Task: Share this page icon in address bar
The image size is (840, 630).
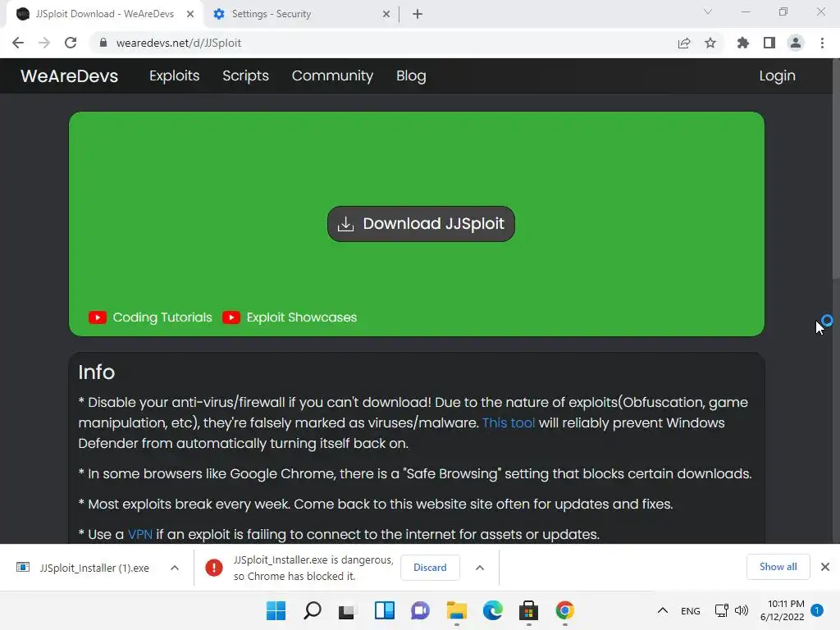Action: coord(684,43)
